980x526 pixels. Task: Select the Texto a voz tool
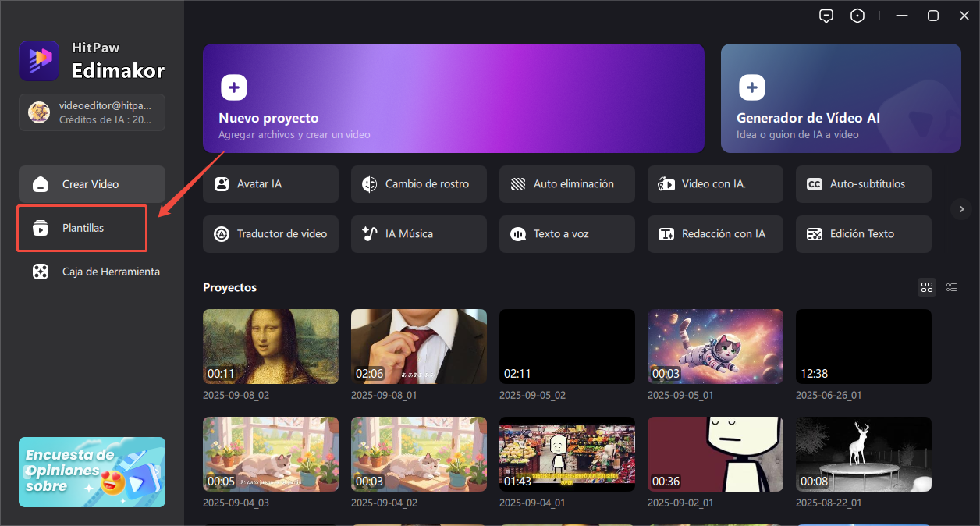566,233
